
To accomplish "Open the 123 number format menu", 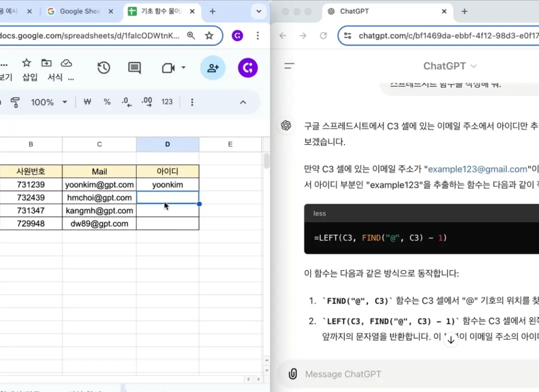I will 167,102.
